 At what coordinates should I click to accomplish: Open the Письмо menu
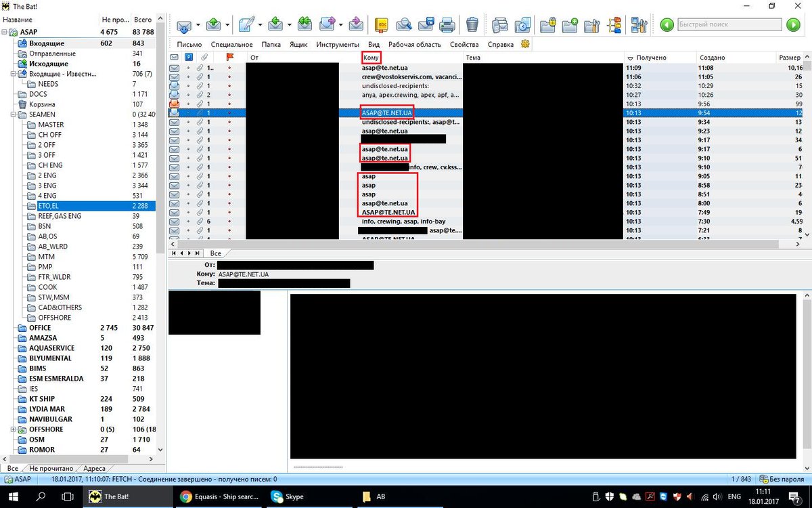pyautogui.click(x=189, y=45)
